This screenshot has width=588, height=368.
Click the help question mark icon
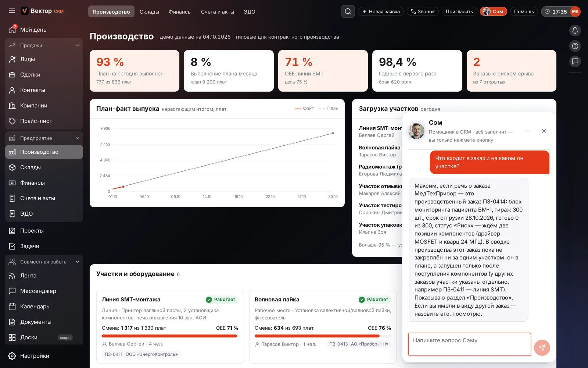[x=575, y=46]
